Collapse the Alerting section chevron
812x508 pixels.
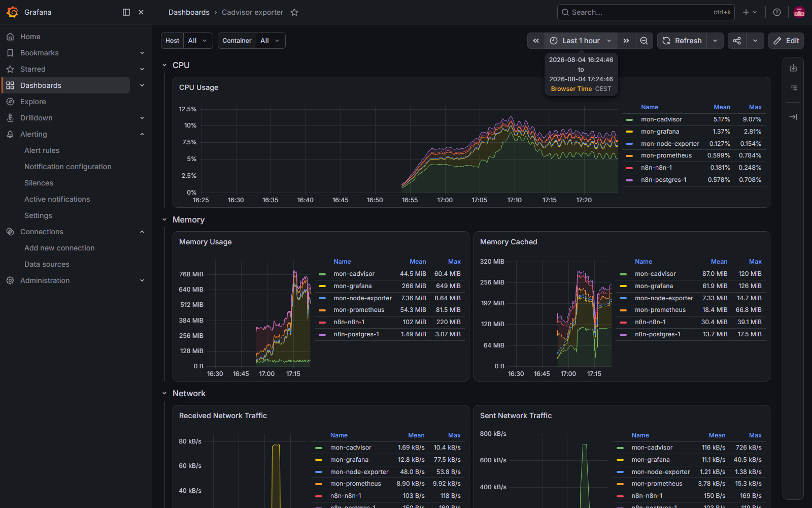[142, 134]
